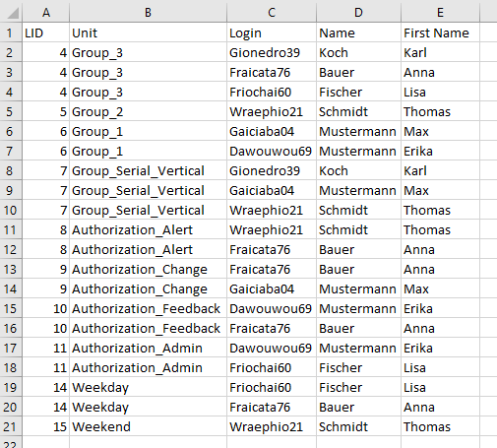Select the Weekend cell
497x448 pixels.
148,426
